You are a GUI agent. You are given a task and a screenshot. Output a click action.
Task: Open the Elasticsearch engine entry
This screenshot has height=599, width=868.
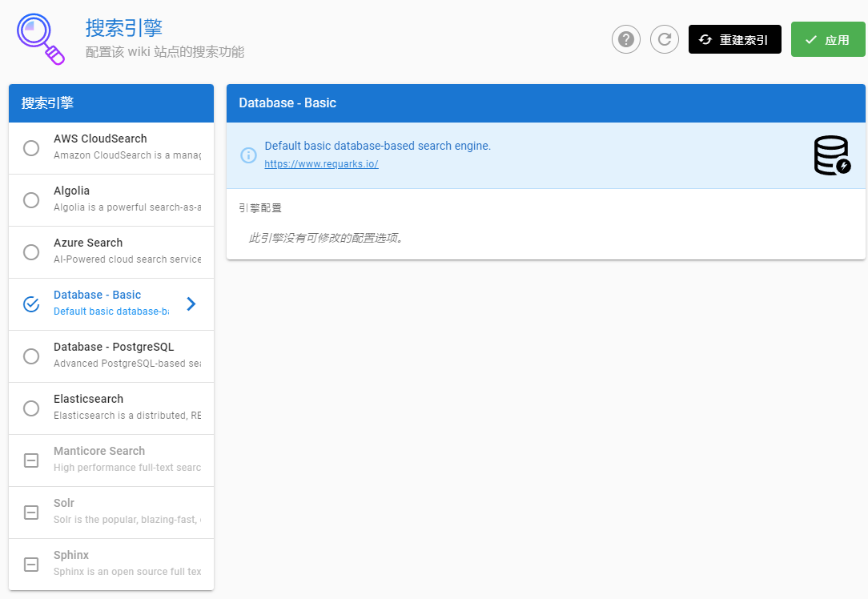pos(120,408)
